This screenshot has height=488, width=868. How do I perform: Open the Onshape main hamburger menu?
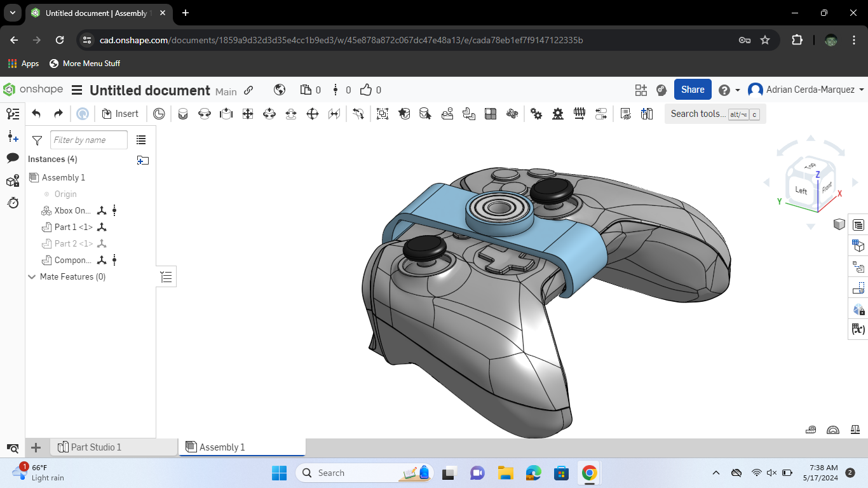pyautogui.click(x=77, y=90)
